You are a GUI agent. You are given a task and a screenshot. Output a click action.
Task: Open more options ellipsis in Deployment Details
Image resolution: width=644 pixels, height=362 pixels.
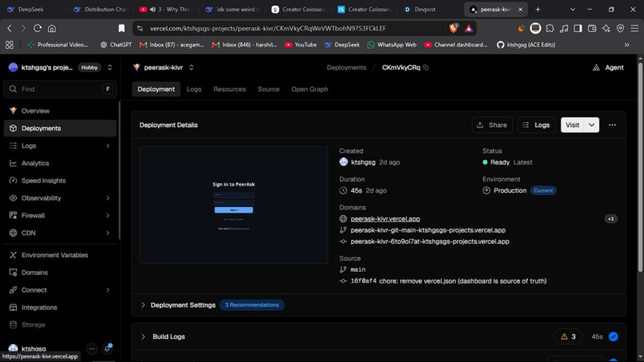(x=612, y=125)
